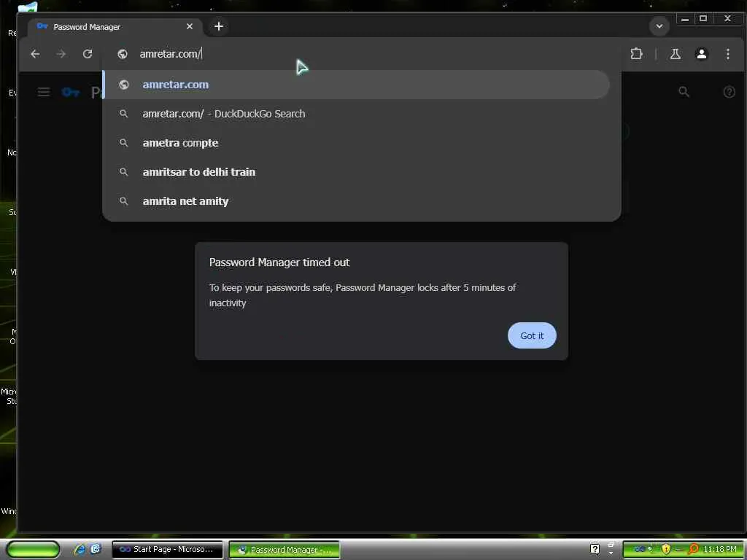
Task: Click the second quick launch icon
Action: [x=96, y=549]
